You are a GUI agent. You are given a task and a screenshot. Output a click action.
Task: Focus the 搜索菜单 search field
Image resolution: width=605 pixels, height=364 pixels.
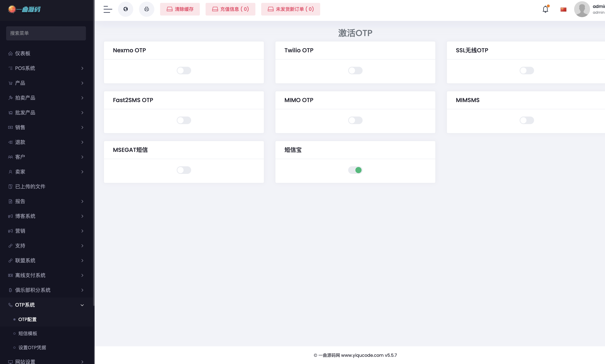46,33
